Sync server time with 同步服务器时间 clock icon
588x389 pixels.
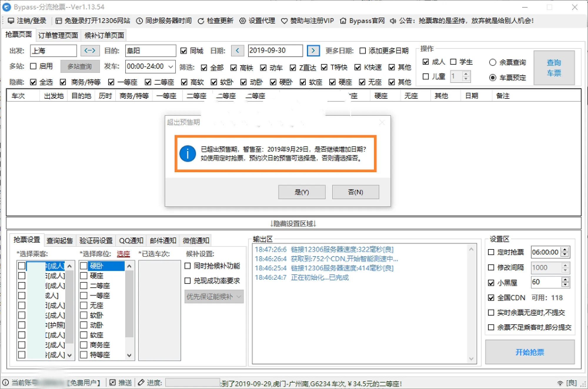coord(139,21)
